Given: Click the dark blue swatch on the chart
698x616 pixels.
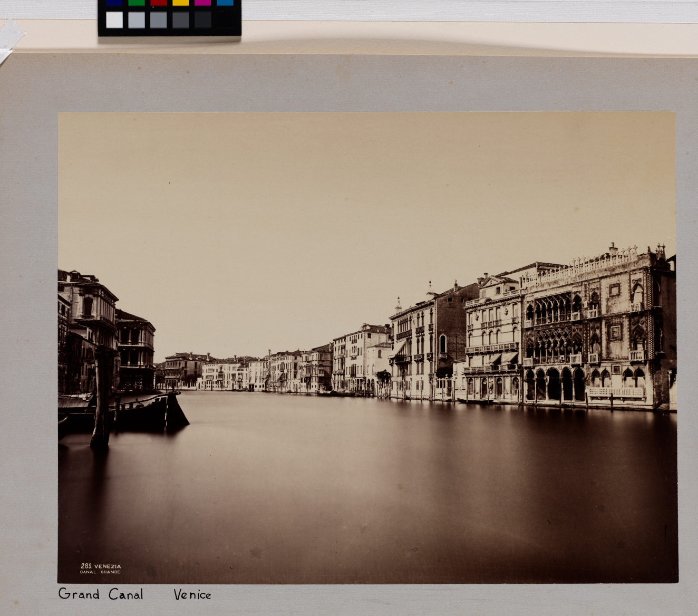Looking at the screenshot, I should tap(114, 3).
